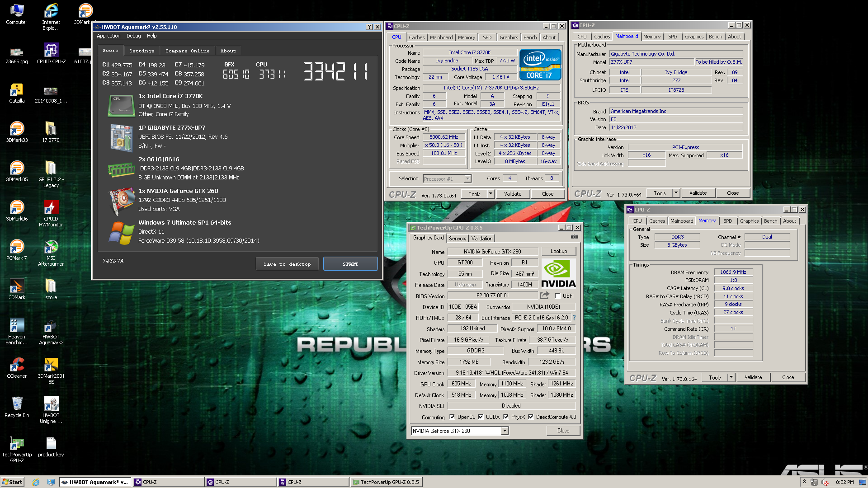The width and height of the screenshot is (868, 488).
Task: Click the GPU-Z Lookup button
Action: [559, 251]
